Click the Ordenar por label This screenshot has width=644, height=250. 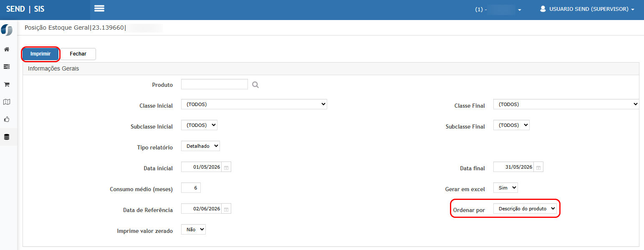click(x=469, y=210)
